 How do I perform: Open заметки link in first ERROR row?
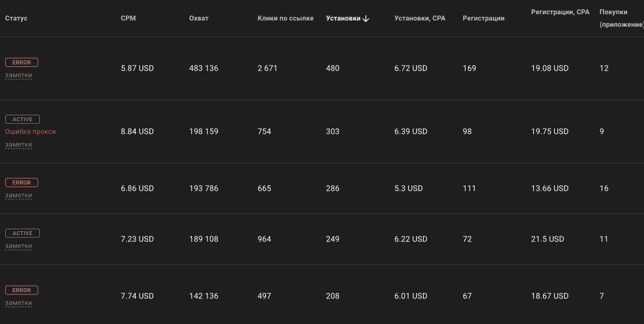[18, 76]
